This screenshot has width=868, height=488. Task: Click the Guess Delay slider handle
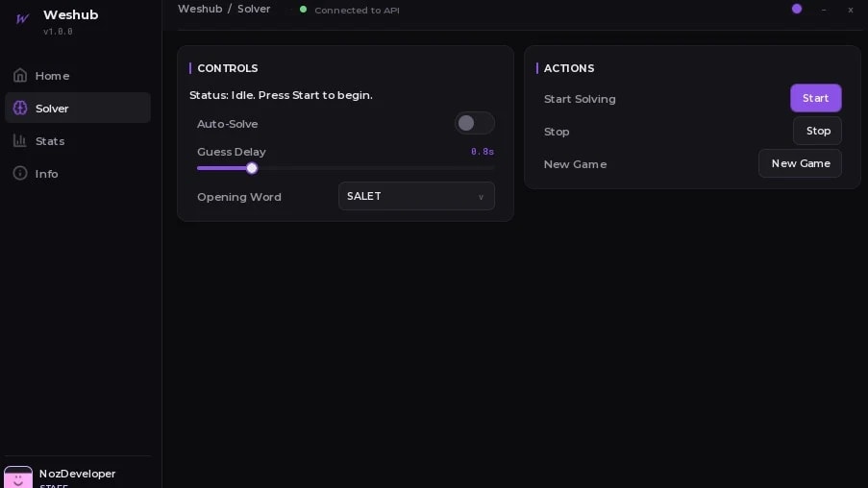click(x=252, y=168)
